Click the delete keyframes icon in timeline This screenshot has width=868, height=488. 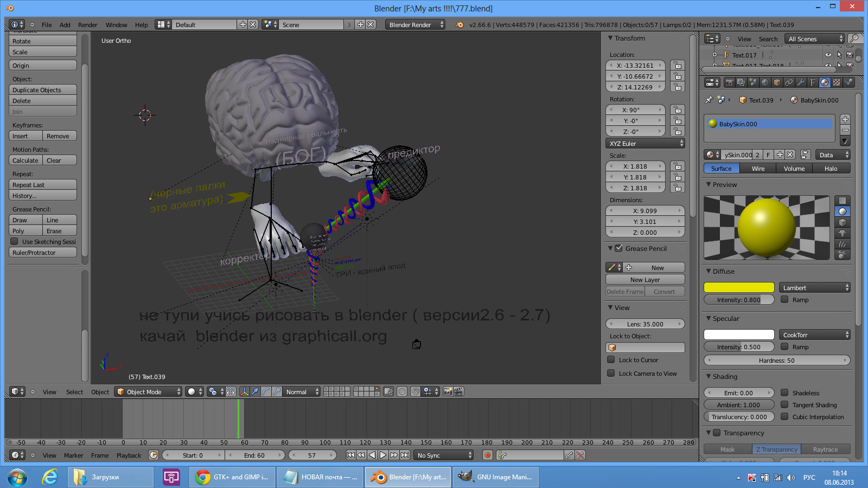pos(580,455)
